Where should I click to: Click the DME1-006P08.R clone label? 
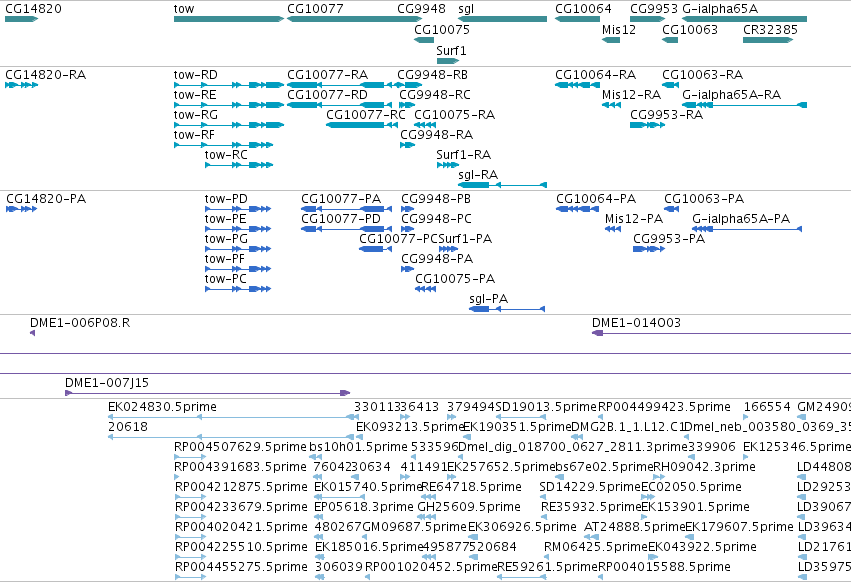click(80, 322)
